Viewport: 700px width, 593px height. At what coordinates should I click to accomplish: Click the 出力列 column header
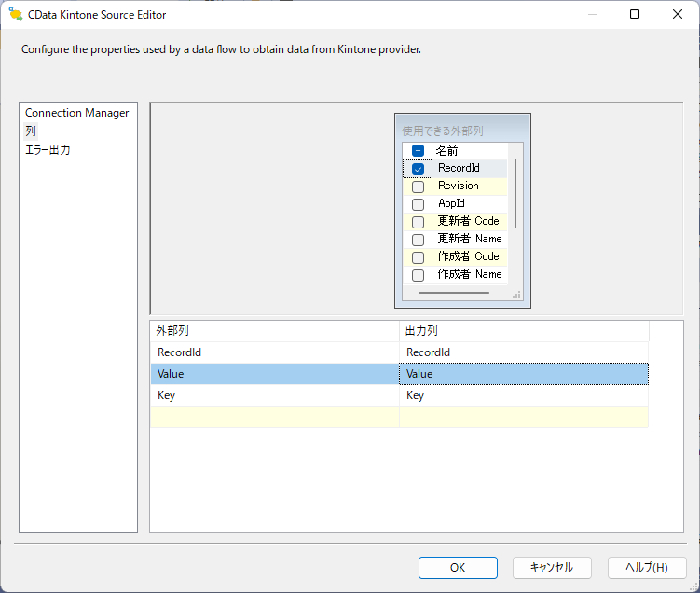click(524, 331)
